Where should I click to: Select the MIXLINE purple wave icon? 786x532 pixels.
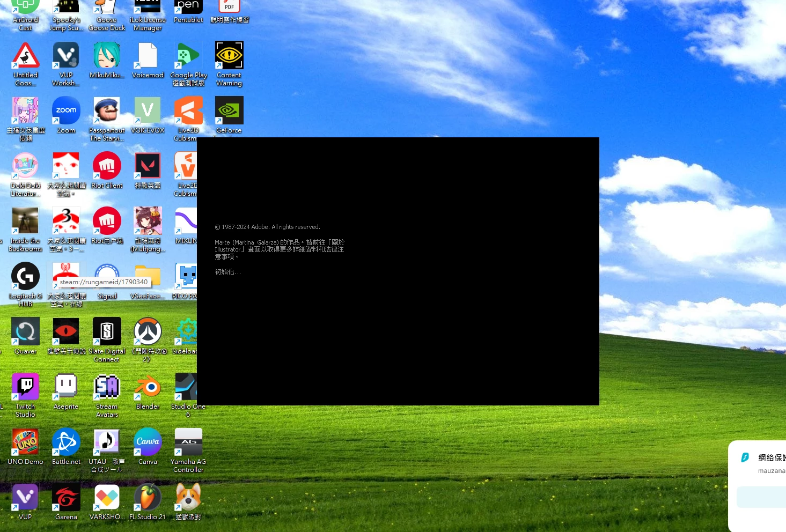(186, 226)
